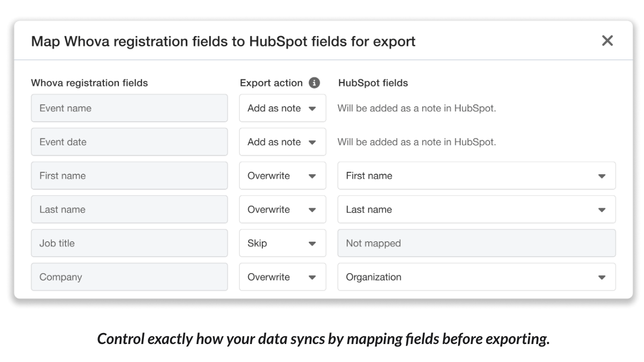Open Job title Skip action dropdown

click(283, 243)
